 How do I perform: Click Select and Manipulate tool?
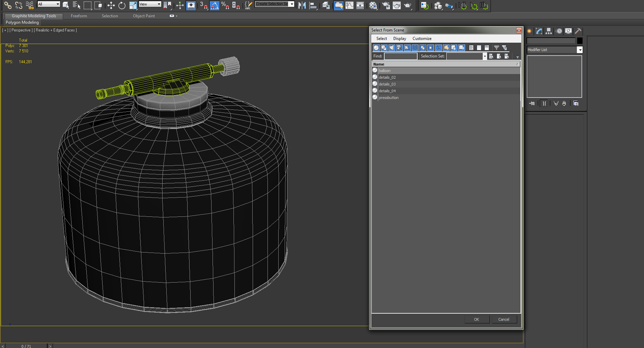(180, 5)
